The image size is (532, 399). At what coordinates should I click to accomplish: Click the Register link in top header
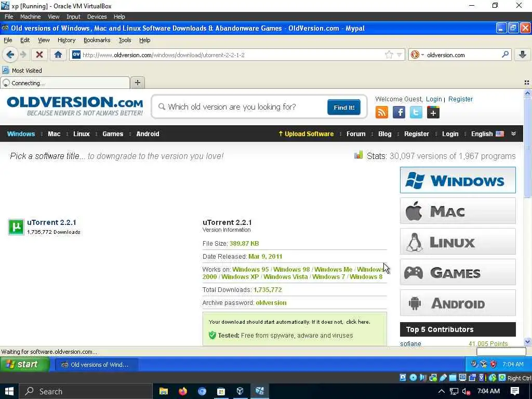(460, 99)
